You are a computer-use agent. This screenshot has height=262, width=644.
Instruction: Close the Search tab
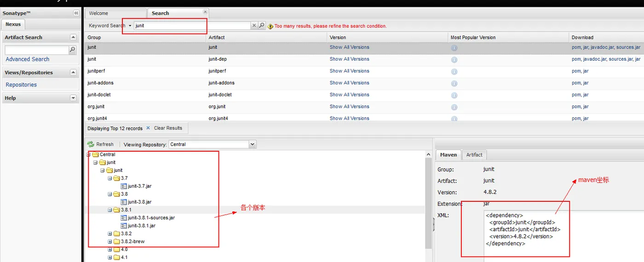[x=205, y=12]
